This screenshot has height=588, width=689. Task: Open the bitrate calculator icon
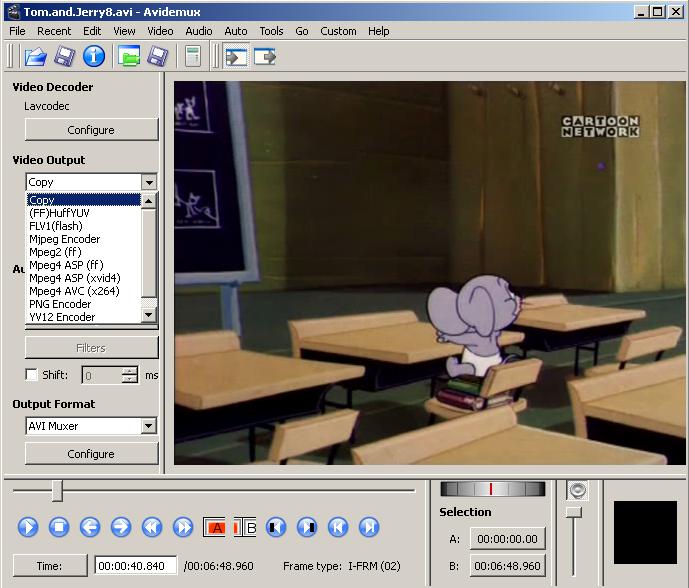[192, 56]
